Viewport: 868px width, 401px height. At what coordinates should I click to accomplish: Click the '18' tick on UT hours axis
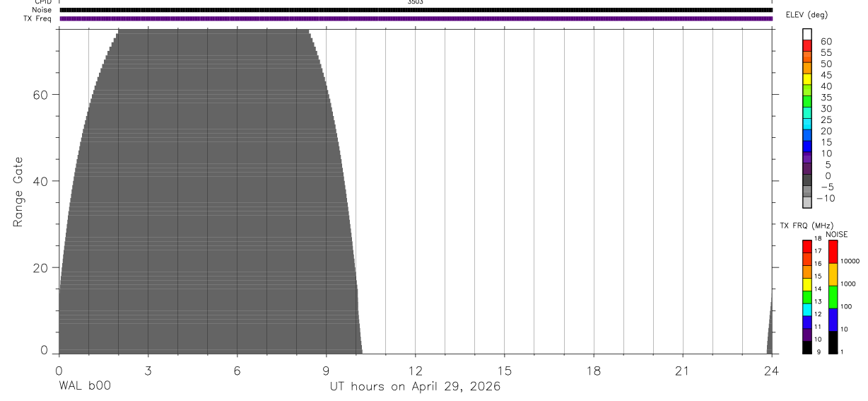[594, 370]
